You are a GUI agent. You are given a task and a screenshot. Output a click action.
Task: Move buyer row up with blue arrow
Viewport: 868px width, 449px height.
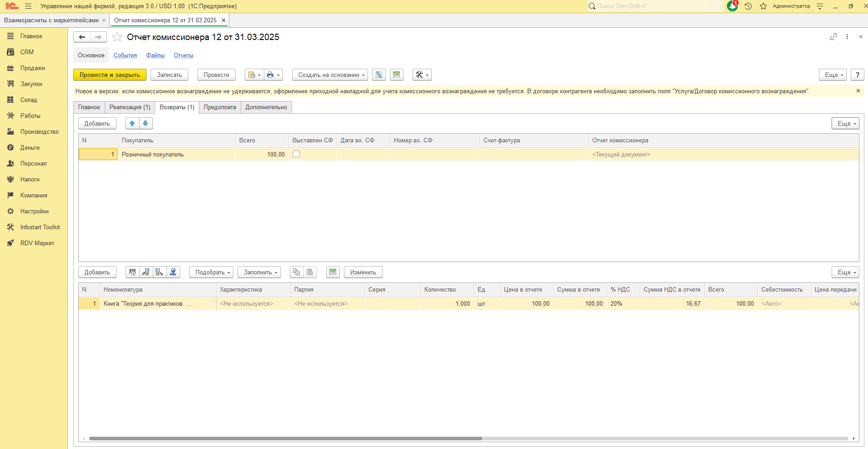132,123
